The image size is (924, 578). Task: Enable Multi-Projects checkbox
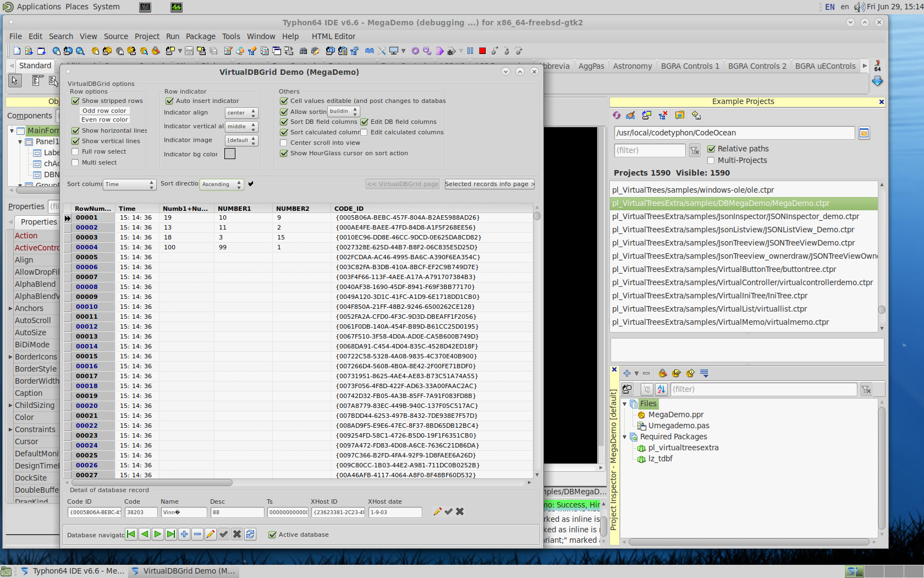click(x=711, y=160)
